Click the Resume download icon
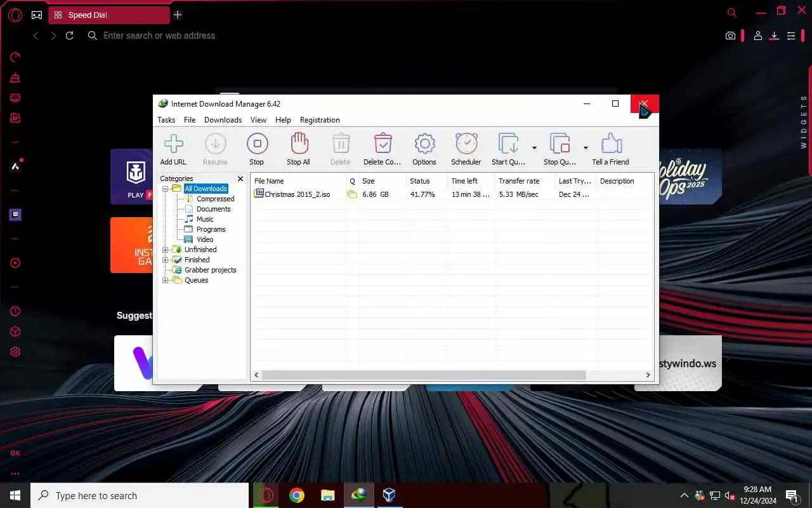 pyautogui.click(x=215, y=144)
